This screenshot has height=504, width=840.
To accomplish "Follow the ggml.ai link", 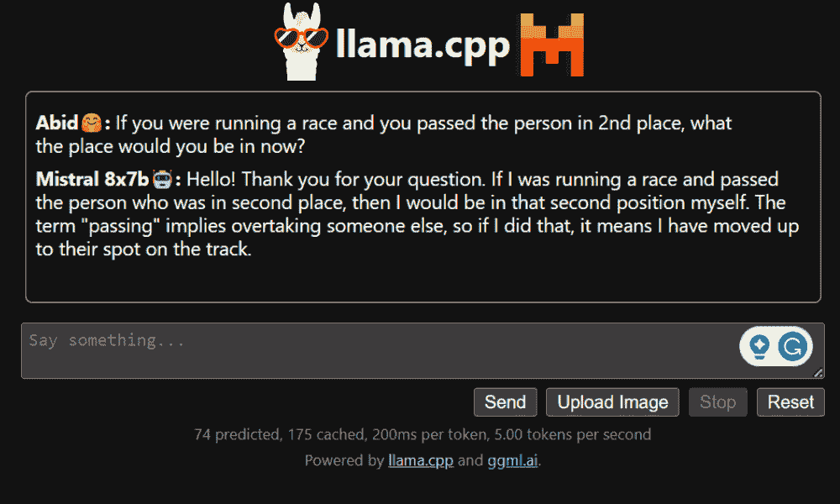I will (512, 460).
